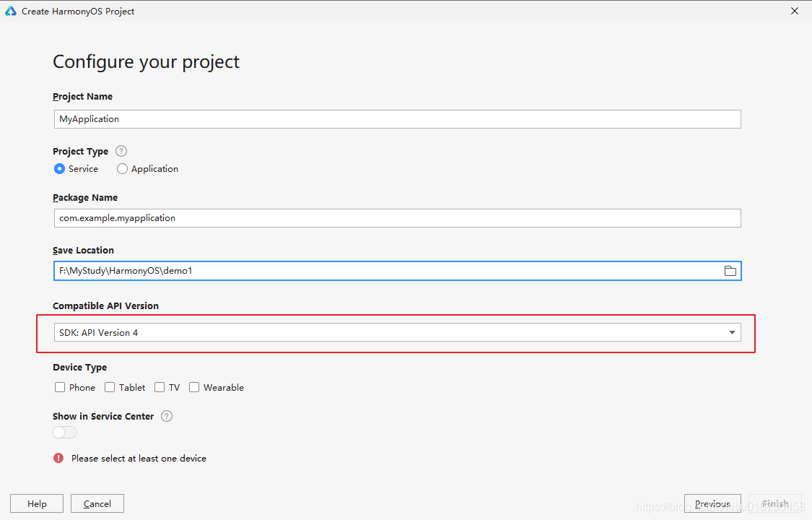Click the 'Configure your project' heading
The height and width of the screenshot is (520, 812).
click(x=146, y=61)
